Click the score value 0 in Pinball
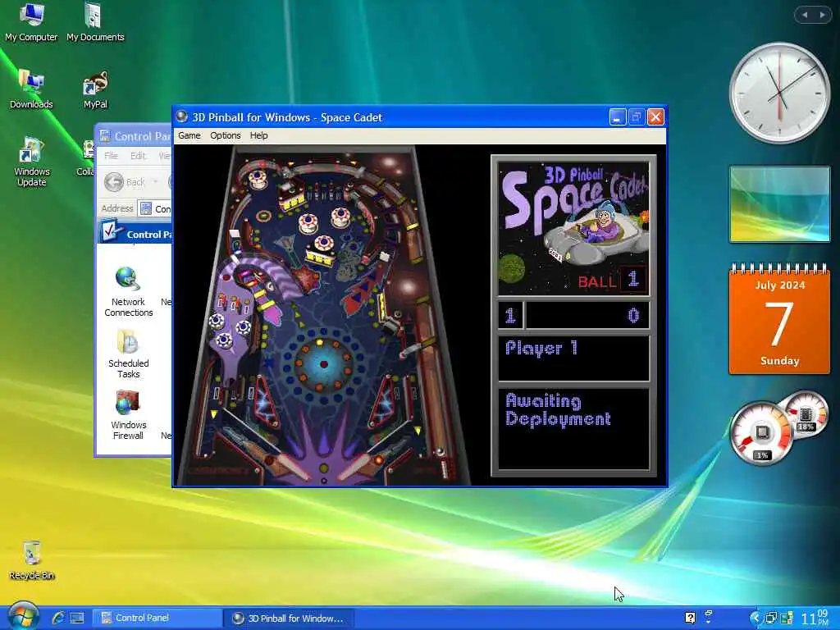Screen dimensions: 840x630 coord(633,316)
